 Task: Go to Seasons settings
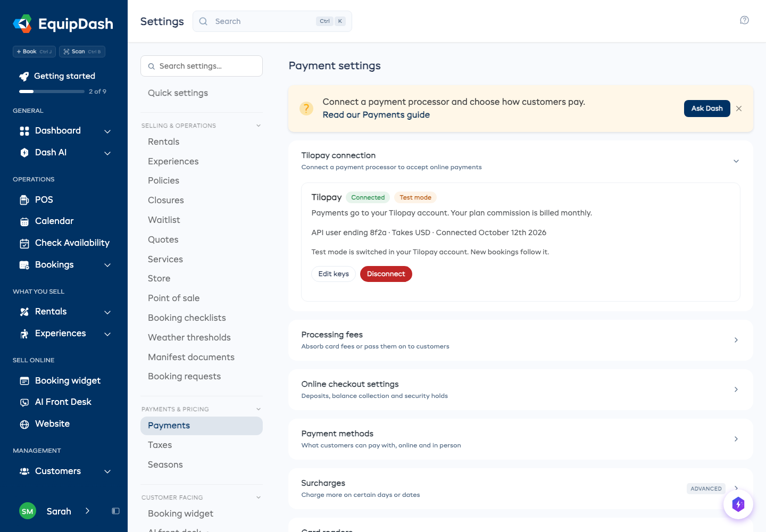pyautogui.click(x=202, y=465)
